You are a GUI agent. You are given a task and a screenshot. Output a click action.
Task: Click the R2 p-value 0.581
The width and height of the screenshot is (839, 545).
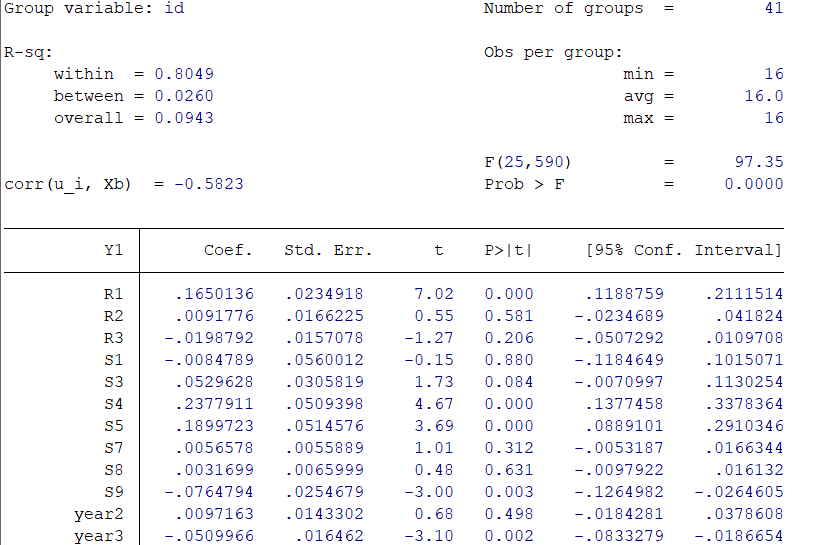pos(509,316)
